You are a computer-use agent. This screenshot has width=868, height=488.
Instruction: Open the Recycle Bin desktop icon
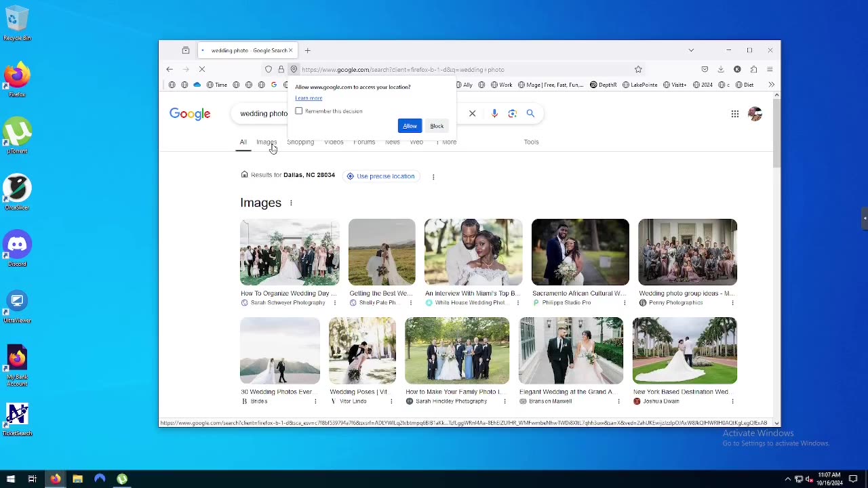click(x=17, y=24)
